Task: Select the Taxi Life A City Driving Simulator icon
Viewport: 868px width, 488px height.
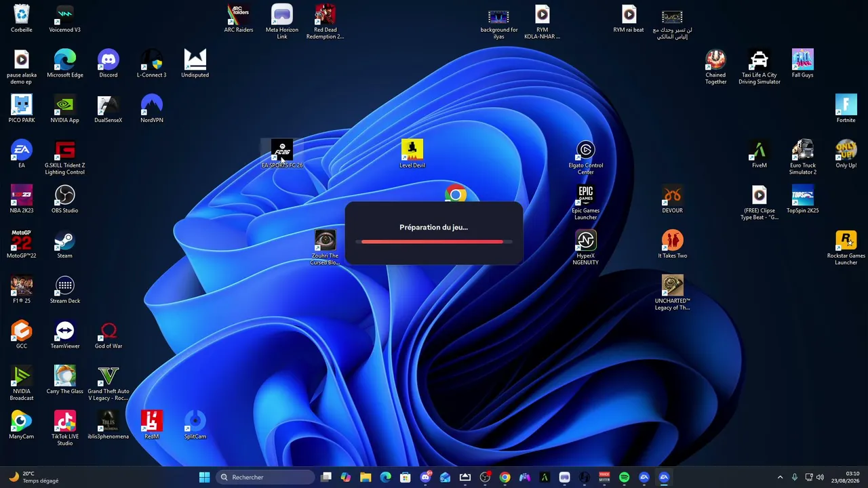Action: click(759, 66)
